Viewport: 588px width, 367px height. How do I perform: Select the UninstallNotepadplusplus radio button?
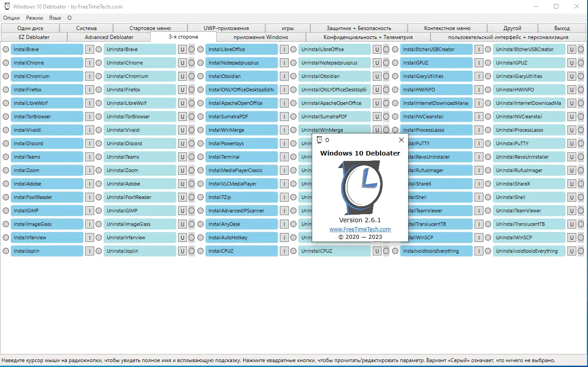click(293, 63)
